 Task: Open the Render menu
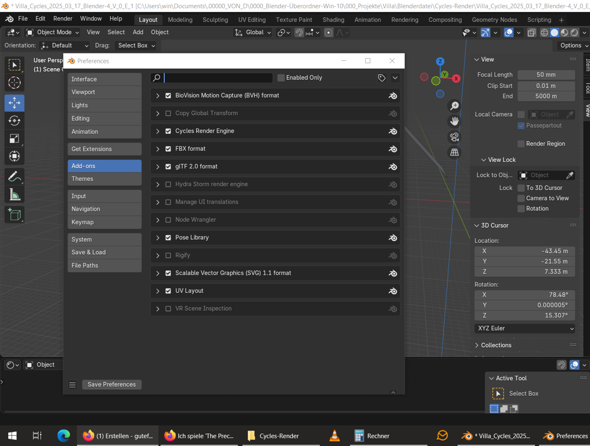coord(62,18)
